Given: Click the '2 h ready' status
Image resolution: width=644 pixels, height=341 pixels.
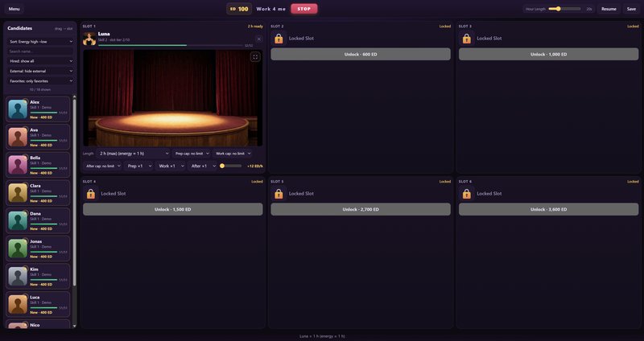Looking at the screenshot, I should 255,27.
